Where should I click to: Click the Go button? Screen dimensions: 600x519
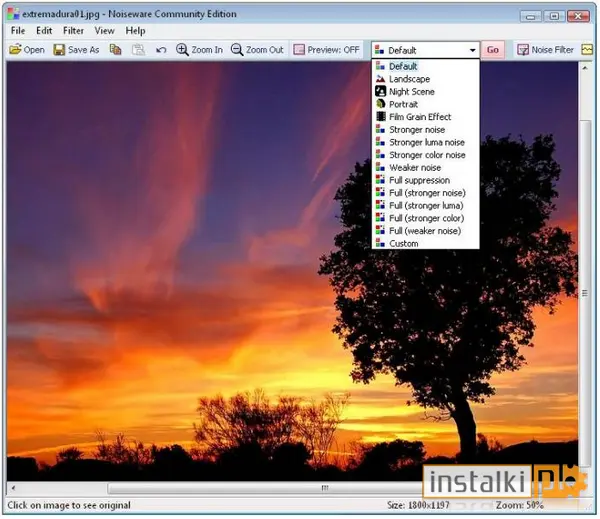click(x=492, y=50)
